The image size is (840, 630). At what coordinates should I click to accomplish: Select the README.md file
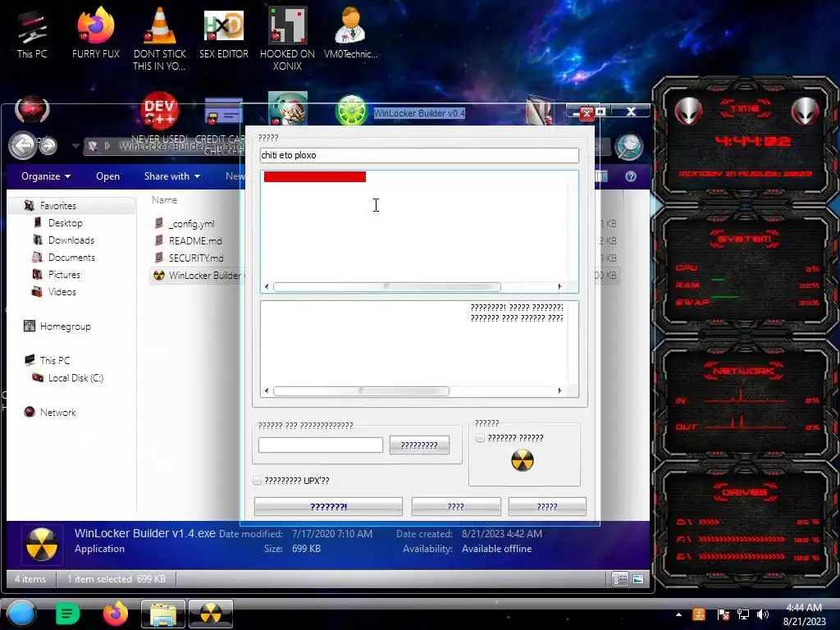(x=195, y=240)
